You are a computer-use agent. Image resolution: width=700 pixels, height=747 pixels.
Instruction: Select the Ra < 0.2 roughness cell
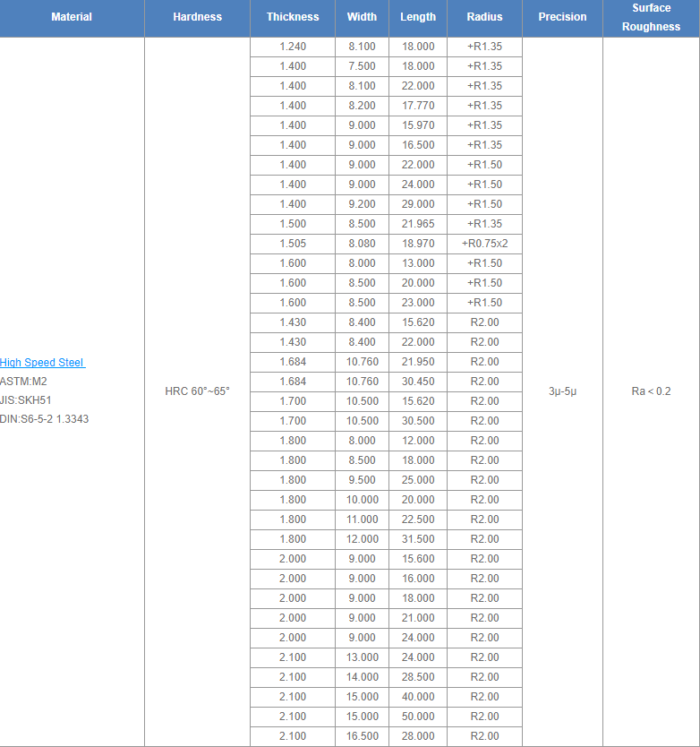(651, 391)
